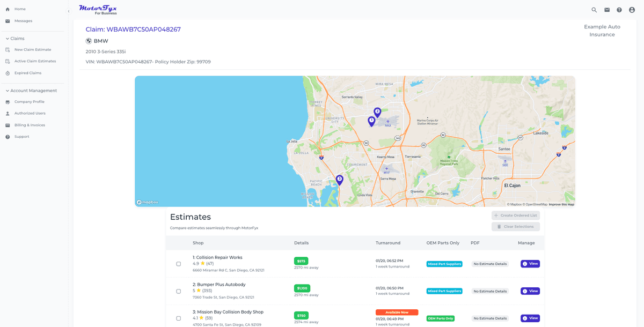The width and height of the screenshot is (644, 327).
Task: Go to Billing & Invoices
Action: click(x=30, y=125)
